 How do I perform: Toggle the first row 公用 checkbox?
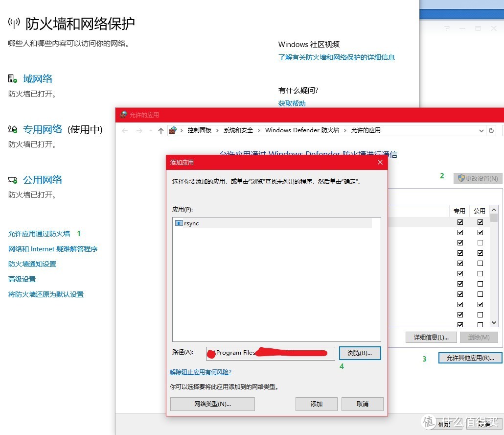tap(480, 222)
